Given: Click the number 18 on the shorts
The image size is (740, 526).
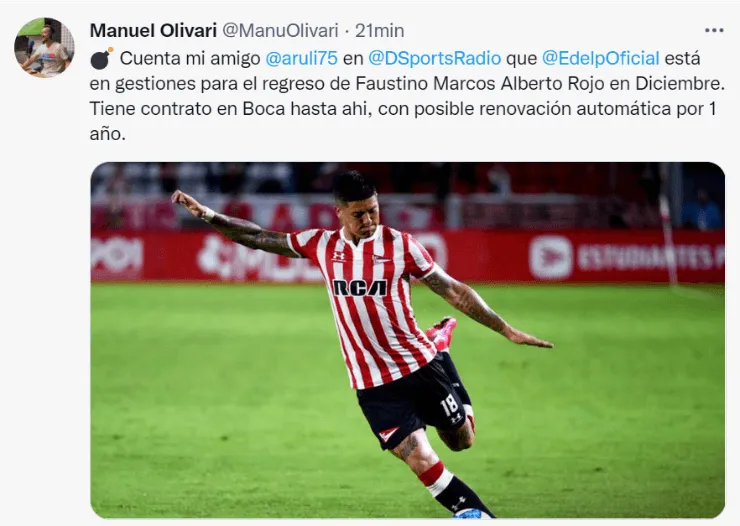Looking at the screenshot, I should 449,406.
